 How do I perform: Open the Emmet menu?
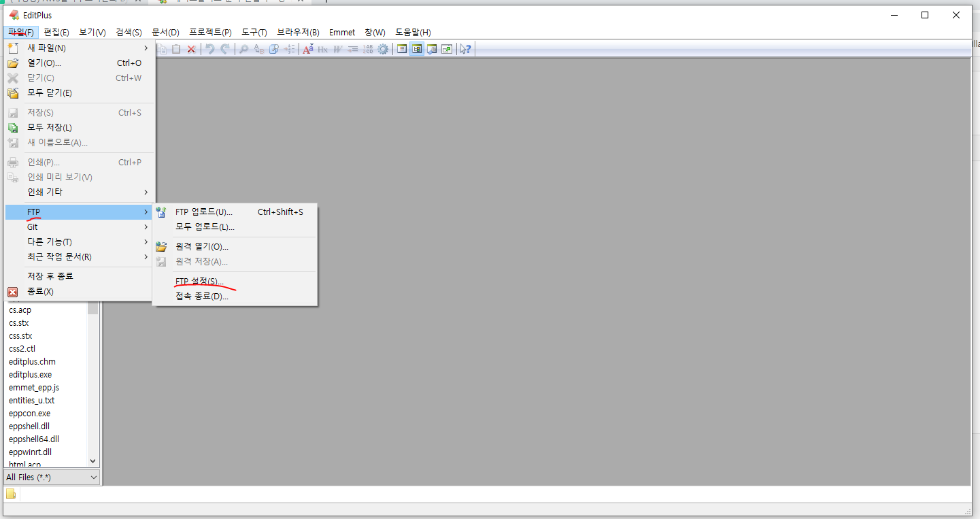click(342, 32)
